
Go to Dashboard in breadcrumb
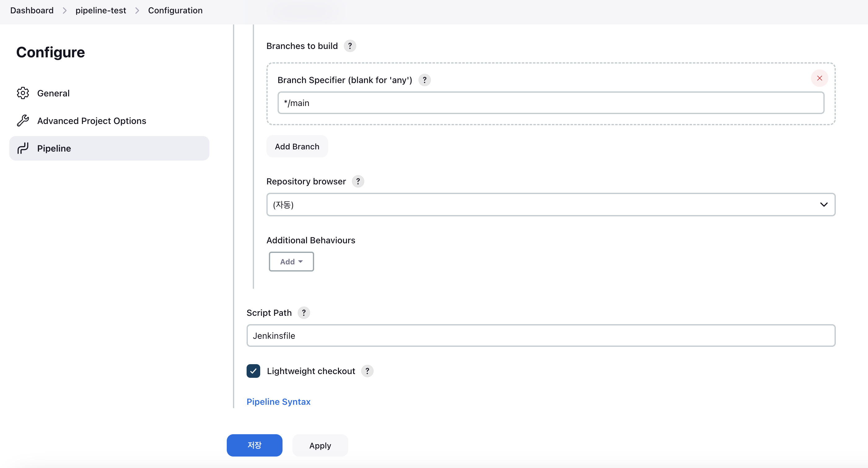pyautogui.click(x=32, y=11)
